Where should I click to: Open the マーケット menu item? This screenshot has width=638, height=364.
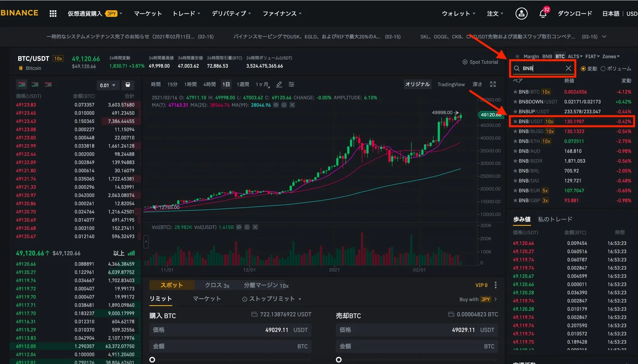(148, 14)
